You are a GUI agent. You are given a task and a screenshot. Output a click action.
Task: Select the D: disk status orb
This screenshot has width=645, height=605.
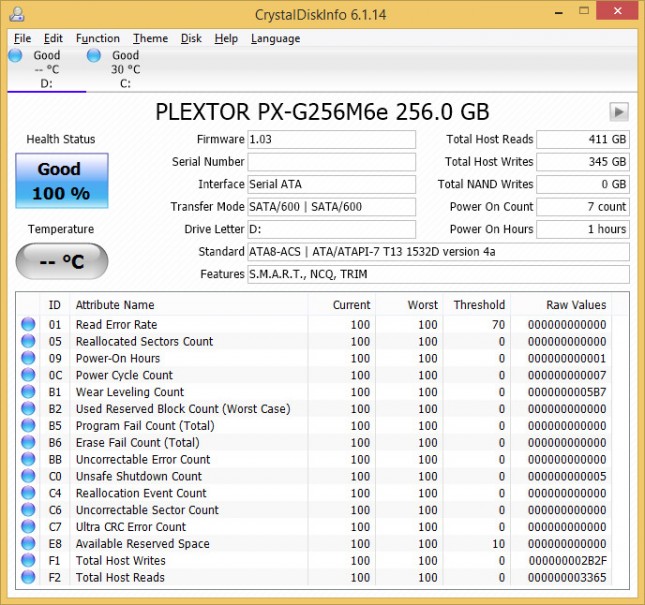tap(16, 55)
